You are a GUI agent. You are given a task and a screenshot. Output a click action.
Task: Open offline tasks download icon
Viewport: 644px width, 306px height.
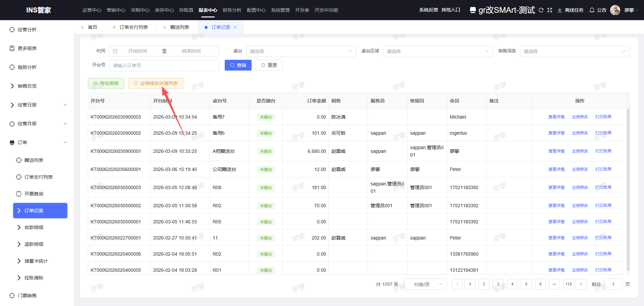[559, 10]
